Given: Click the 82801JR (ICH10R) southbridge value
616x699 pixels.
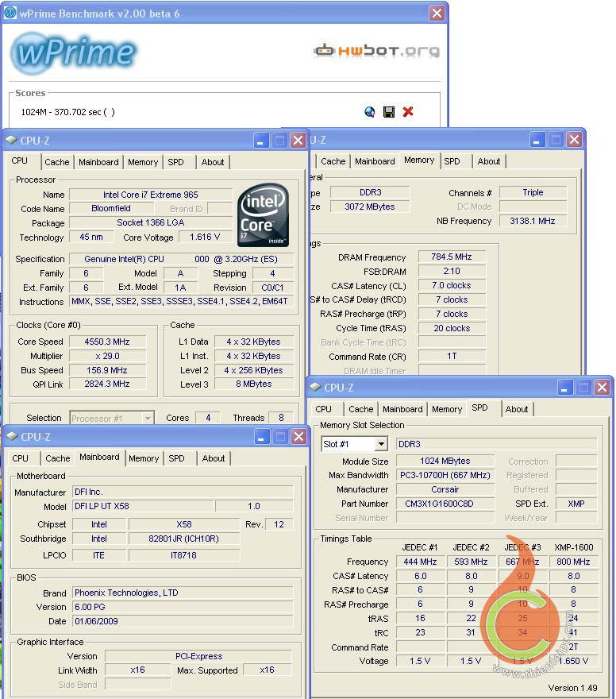Looking at the screenshot, I should 183,539.
